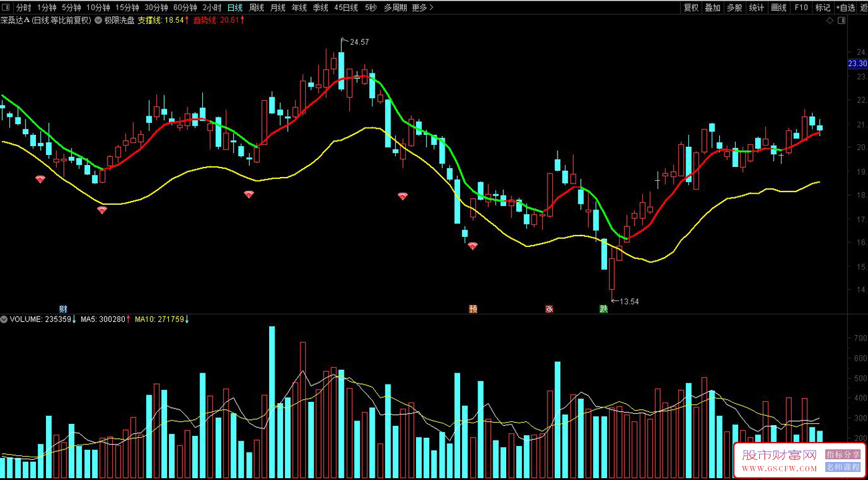
Task: Select the 30分钟 period
Action: pyautogui.click(x=156, y=8)
